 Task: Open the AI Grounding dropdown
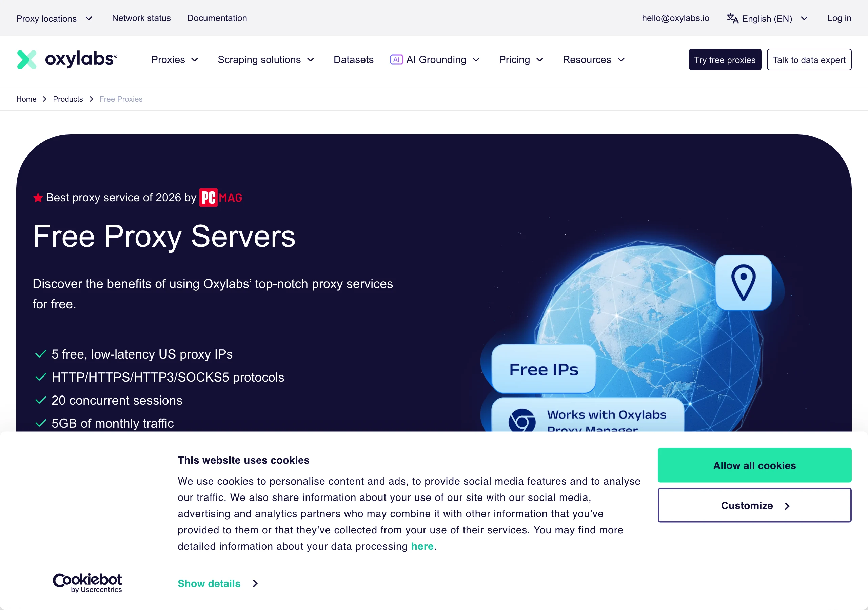tap(435, 59)
